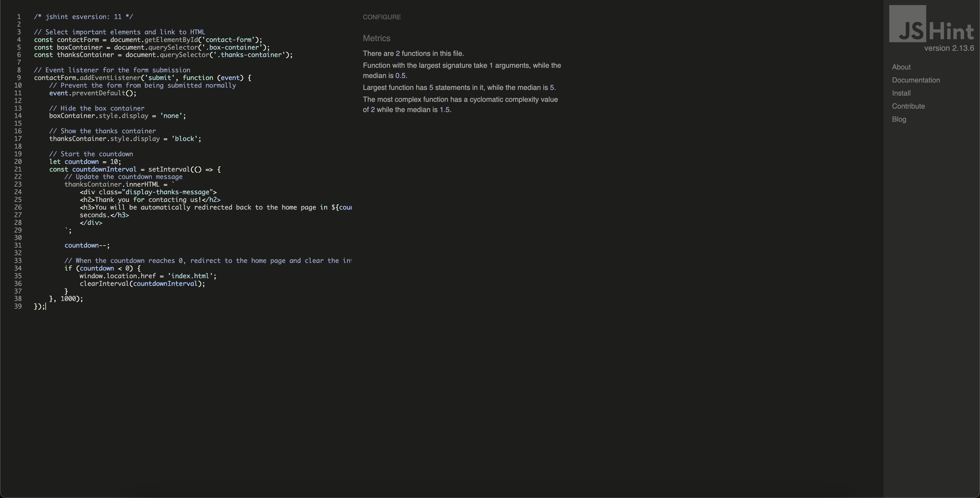
Task: Click 'There are 2 functions in this file'
Action: (413, 54)
